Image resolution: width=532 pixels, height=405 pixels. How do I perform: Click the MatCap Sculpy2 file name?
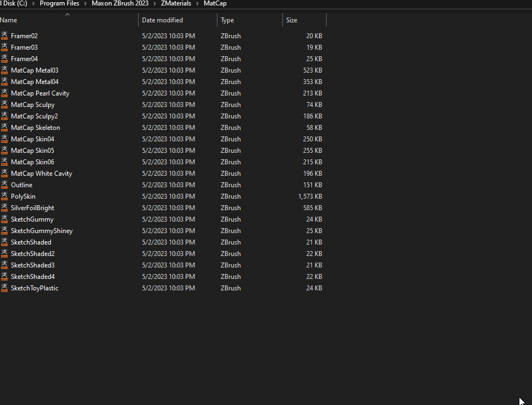point(34,116)
